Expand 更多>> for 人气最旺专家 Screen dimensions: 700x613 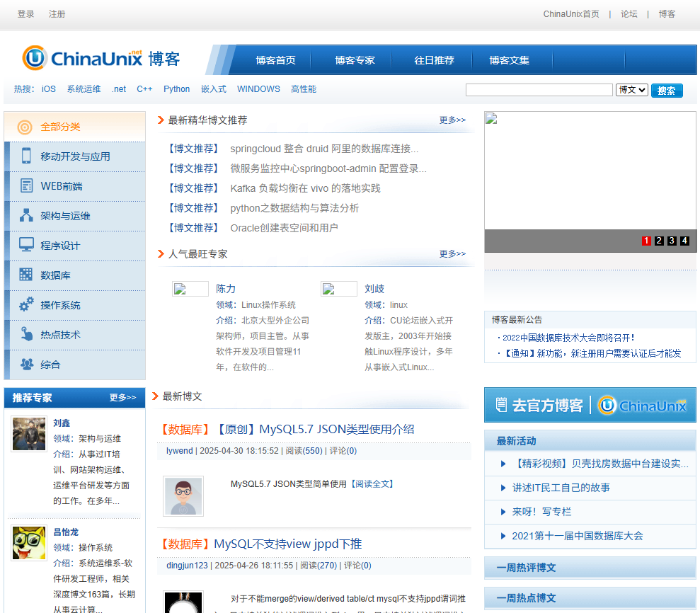click(x=452, y=253)
